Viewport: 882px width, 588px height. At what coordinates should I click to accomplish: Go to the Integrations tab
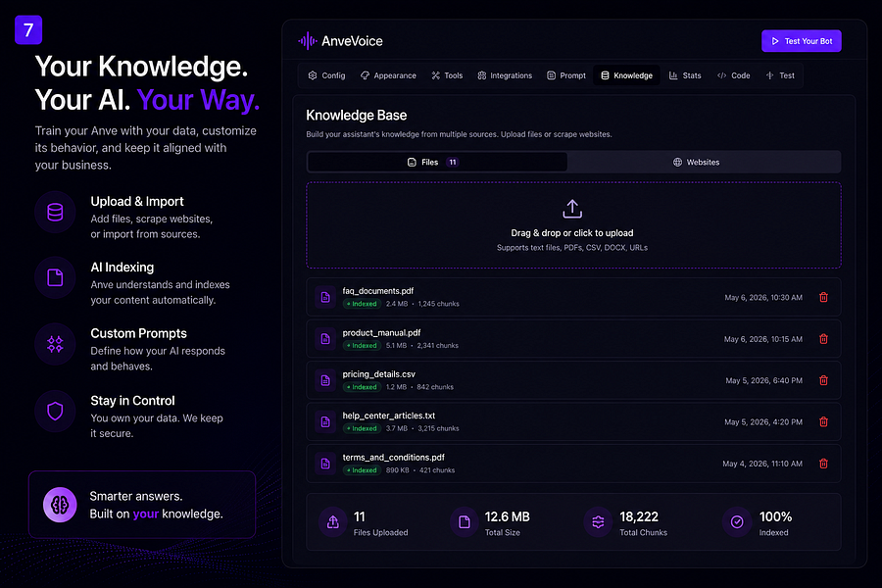click(x=505, y=75)
